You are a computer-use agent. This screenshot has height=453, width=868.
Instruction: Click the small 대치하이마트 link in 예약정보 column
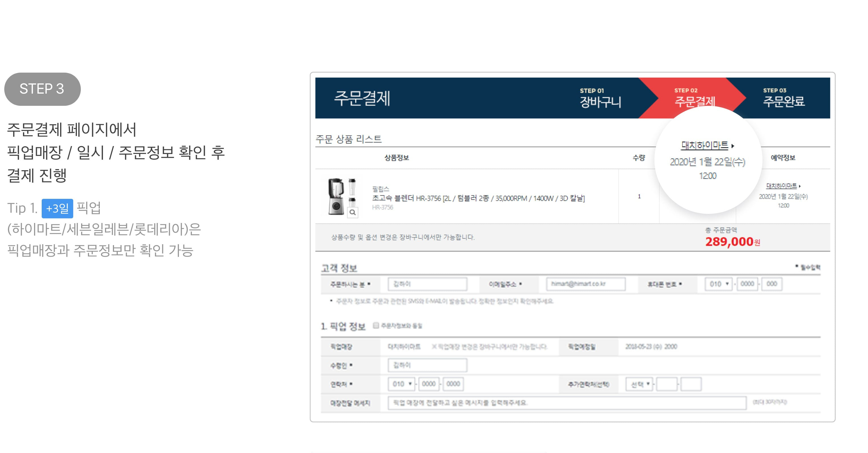click(781, 186)
